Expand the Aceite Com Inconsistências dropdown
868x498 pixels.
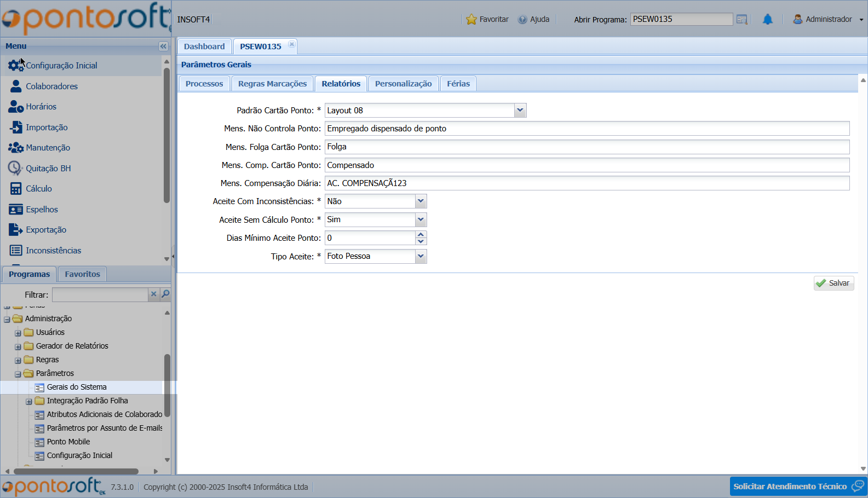coord(421,201)
